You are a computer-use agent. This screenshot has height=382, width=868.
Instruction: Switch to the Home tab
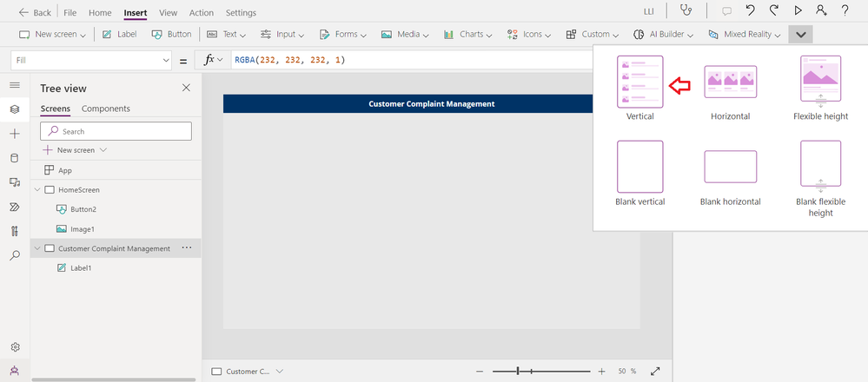100,12
